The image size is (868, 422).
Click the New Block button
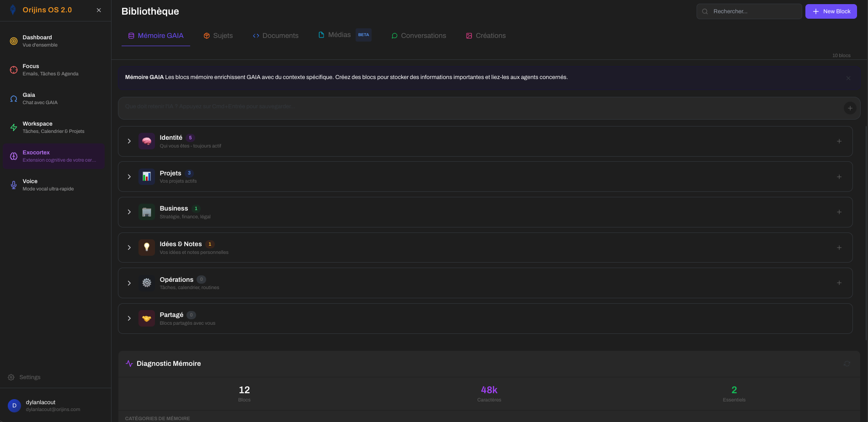click(831, 11)
